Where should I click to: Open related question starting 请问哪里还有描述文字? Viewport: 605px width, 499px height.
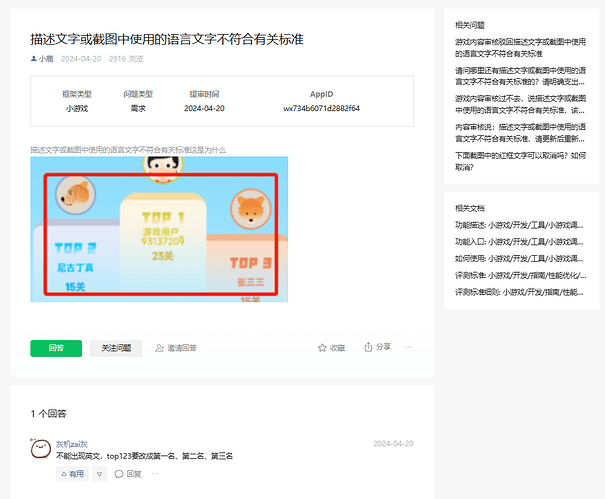[x=521, y=76]
